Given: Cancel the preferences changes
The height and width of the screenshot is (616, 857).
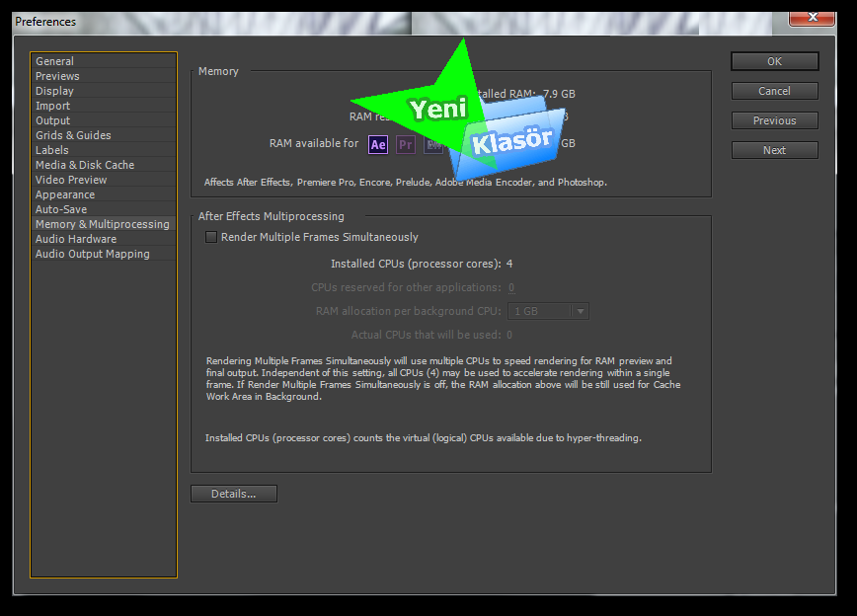Looking at the screenshot, I should 774,91.
